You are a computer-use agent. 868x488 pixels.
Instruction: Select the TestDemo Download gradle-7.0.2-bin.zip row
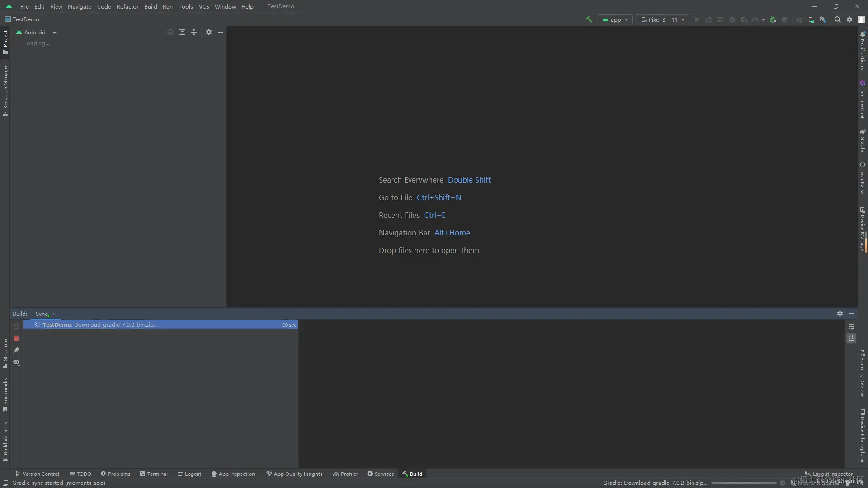point(160,325)
